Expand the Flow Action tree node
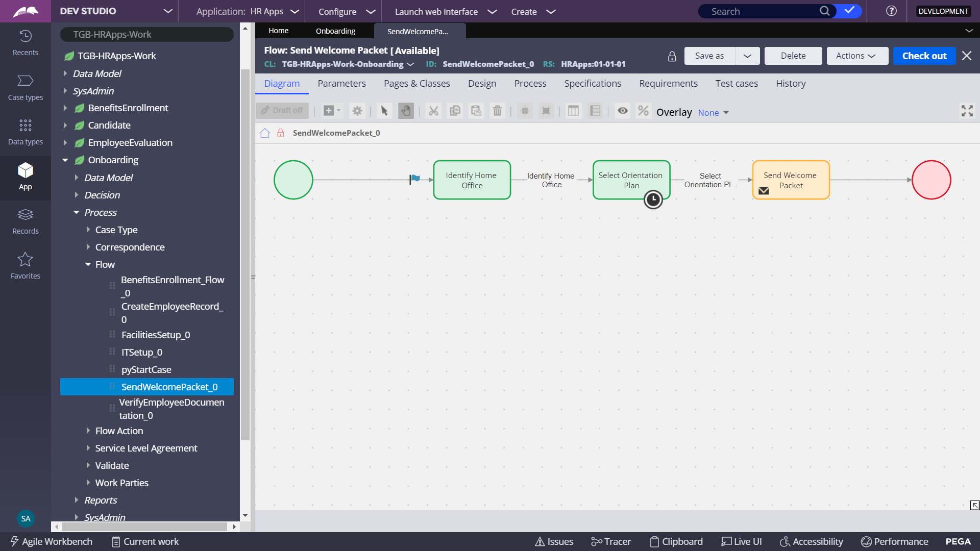The image size is (980, 551). click(88, 431)
